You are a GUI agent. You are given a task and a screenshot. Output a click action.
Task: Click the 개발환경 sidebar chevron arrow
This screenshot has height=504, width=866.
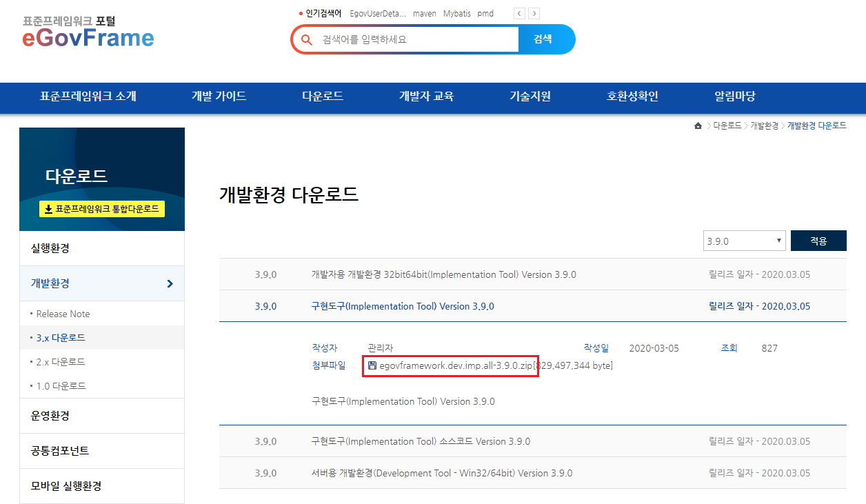pyautogui.click(x=170, y=283)
